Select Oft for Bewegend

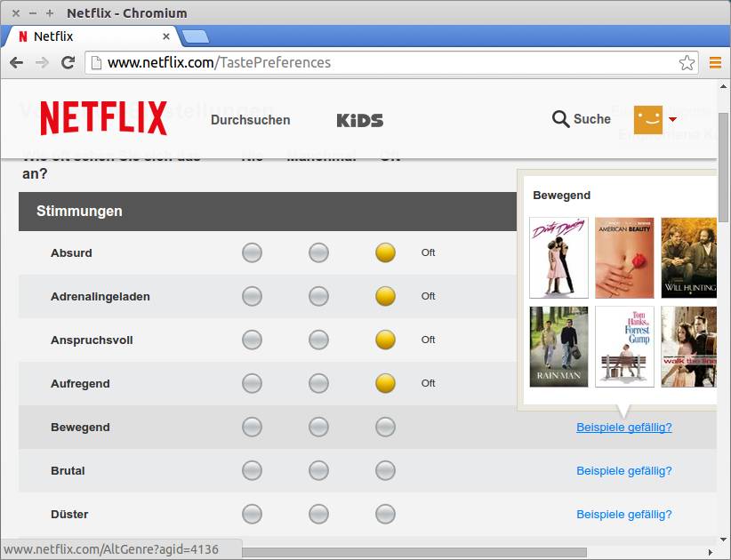pyautogui.click(x=386, y=427)
